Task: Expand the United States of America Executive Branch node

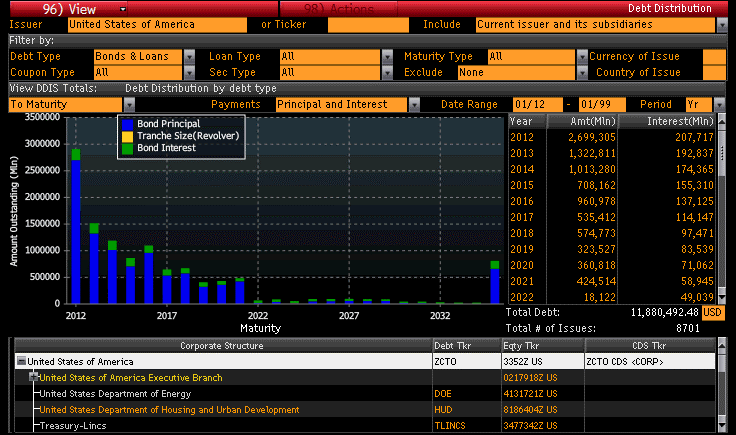Action: click(x=33, y=376)
